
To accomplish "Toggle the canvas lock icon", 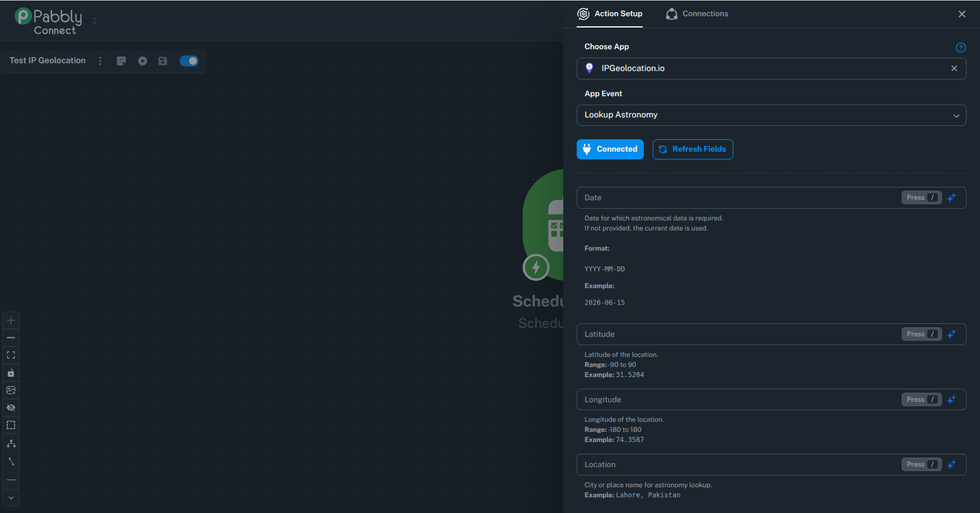I will pos(11,373).
